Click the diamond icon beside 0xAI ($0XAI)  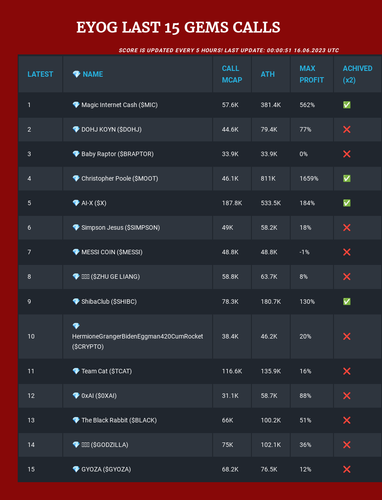[x=76, y=396]
